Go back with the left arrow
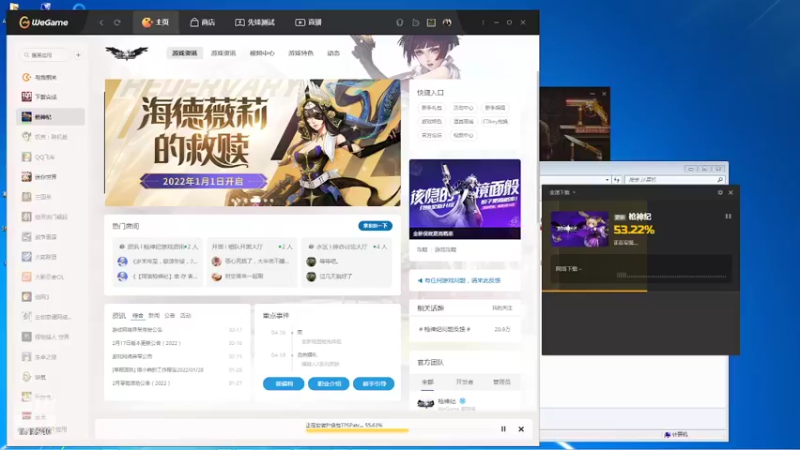The image size is (800, 450). click(x=102, y=22)
